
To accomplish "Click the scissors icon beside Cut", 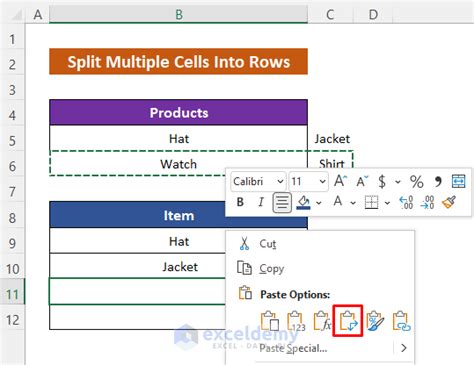I will [244, 244].
